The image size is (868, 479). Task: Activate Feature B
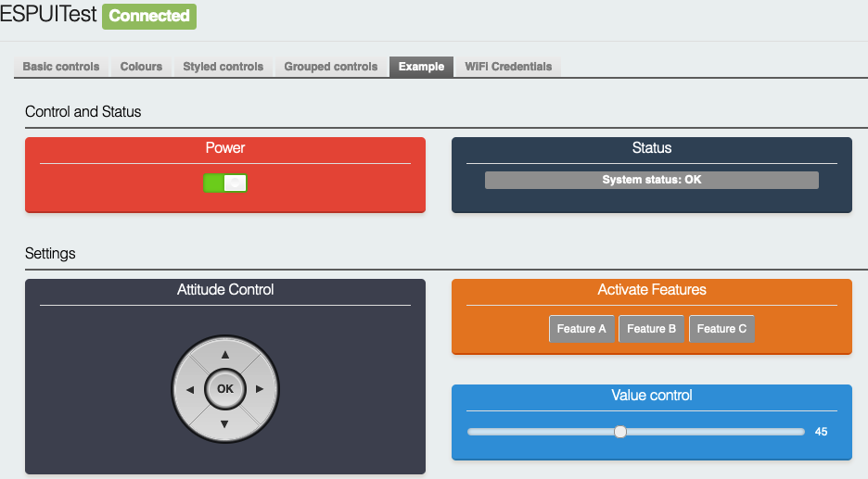(x=651, y=329)
